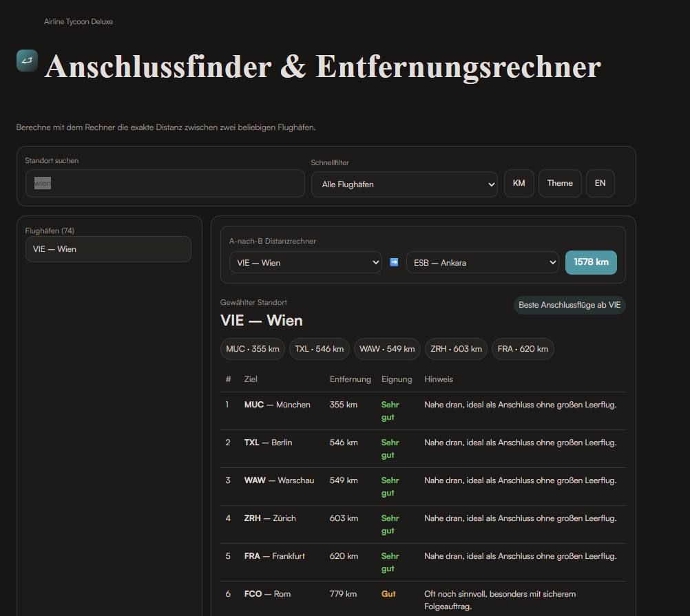Click the Standort suchen search field

165,183
